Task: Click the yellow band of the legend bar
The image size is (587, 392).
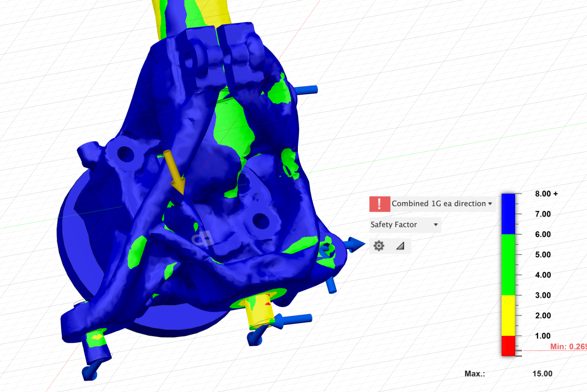Action: (508, 315)
